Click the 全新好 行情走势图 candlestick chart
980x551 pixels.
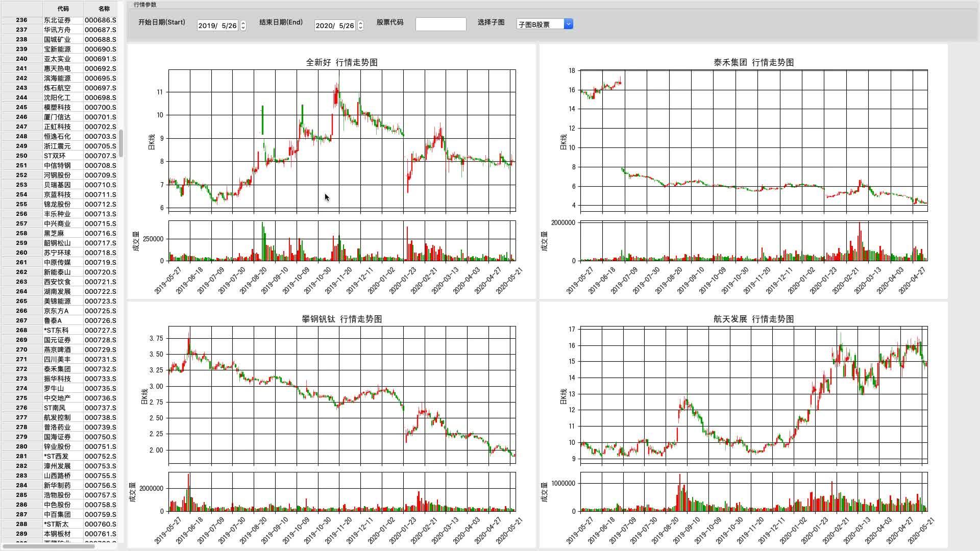[342, 140]
